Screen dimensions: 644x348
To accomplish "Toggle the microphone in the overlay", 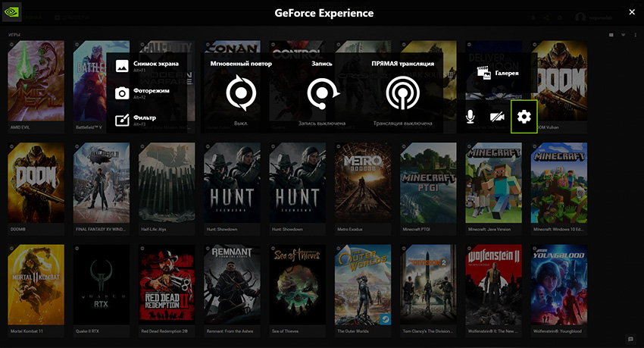I will (x=470, y=117).
